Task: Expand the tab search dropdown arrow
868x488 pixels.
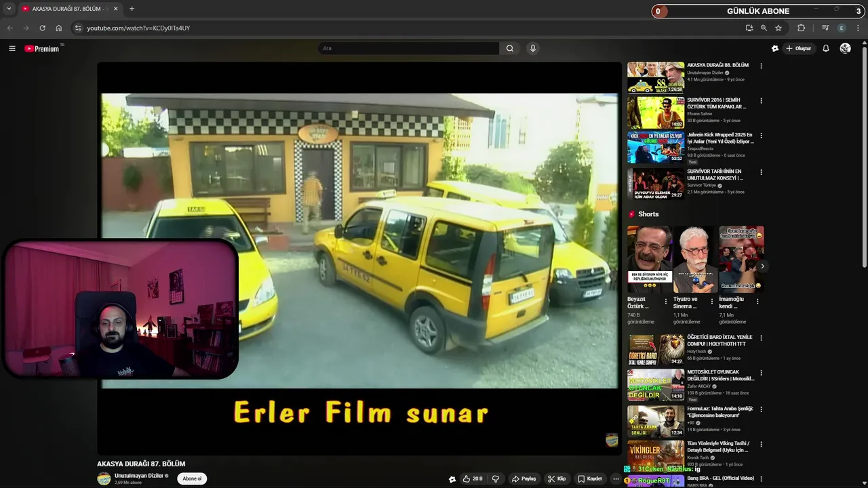Action: click(x=8, y=9)
